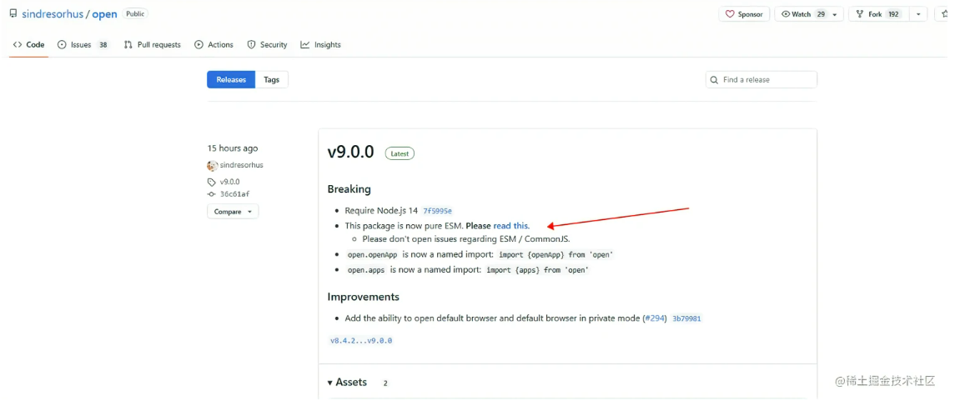Image resolution: width=980 pixels, height=411 pixels.
Task: Open the Insights tab
Action: coord(320,45)
